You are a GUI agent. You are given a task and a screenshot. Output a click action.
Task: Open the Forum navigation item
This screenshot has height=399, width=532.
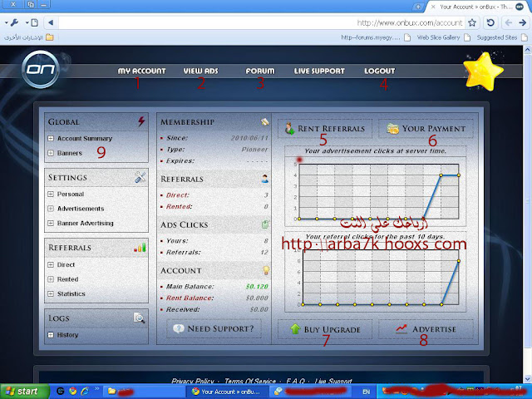[260, 71]
